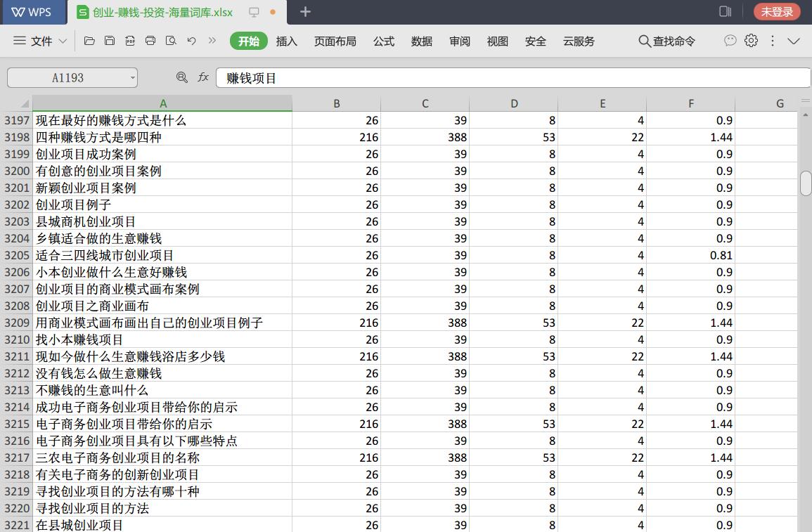Select column F header
The height and width of the screenshot is (532, 812).
pos(691,103)
